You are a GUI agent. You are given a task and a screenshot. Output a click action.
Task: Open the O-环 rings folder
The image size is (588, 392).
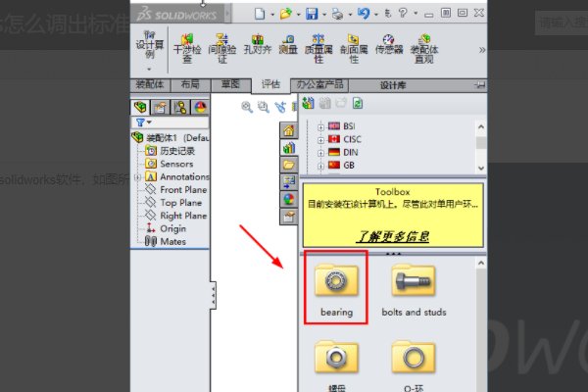pyautogui.click(x=414, y=366)
